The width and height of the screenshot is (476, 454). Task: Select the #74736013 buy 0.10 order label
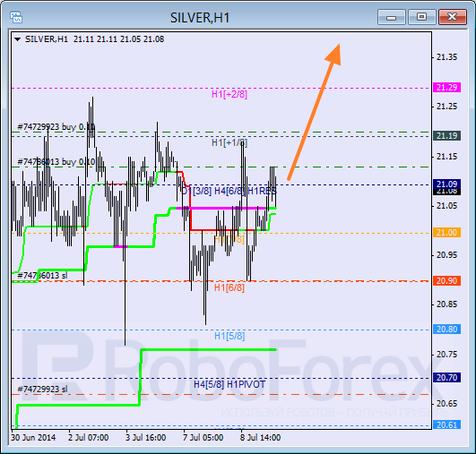click(56, 162)
